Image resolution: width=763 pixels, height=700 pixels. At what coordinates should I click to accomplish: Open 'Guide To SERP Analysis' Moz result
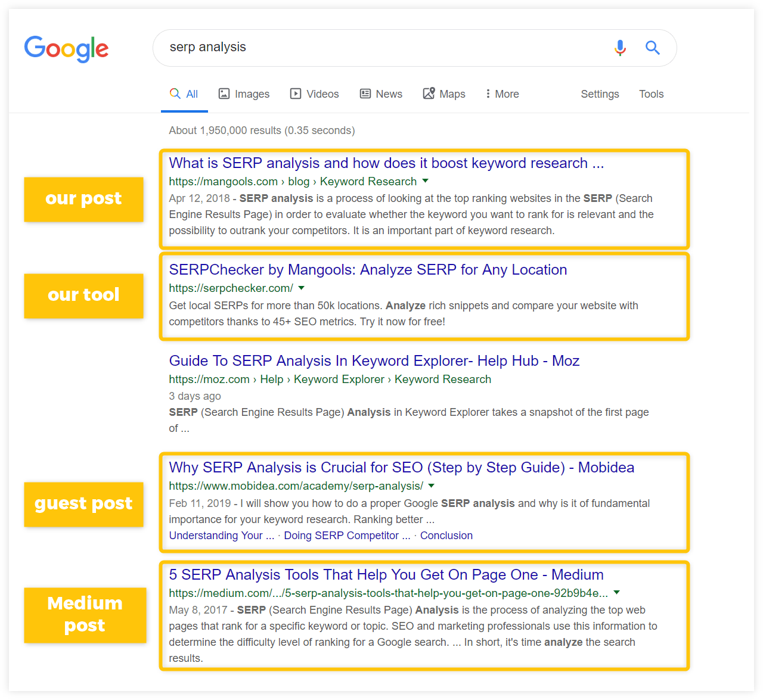374,361
